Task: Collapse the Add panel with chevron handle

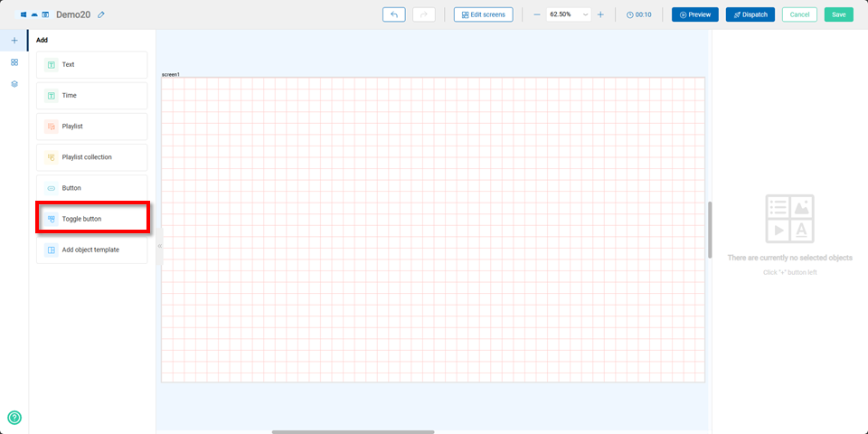Action: click(160, 246)
